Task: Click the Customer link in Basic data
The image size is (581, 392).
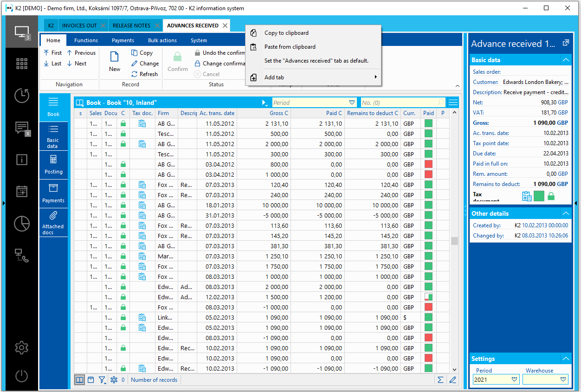Action: pyautogui.click(x=485, y=82)
